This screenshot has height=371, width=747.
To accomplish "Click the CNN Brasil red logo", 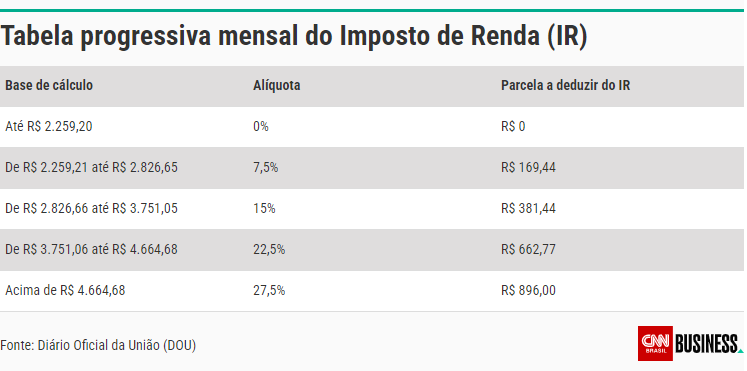I will [655, 343].
